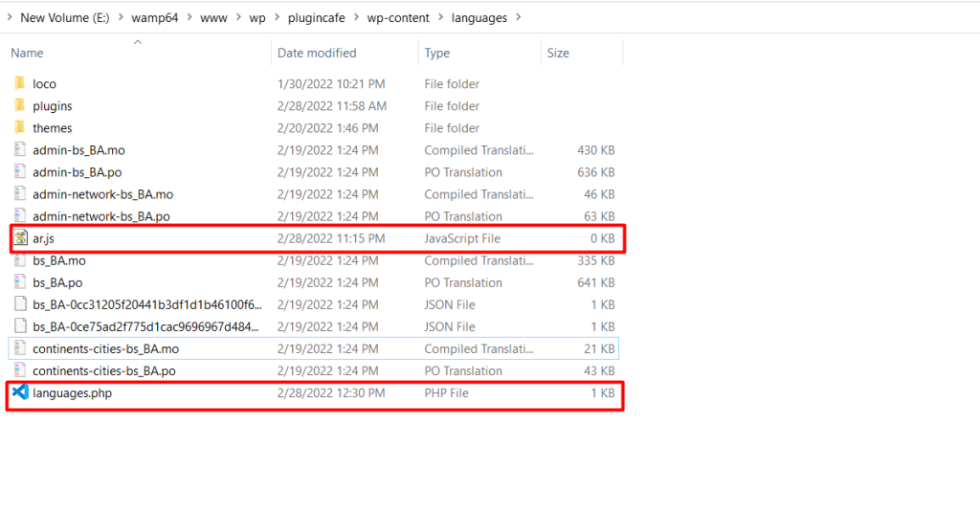Viewport: 980px width, 515px height.
Task: Click the 0 KB size value
Action: (x=603, y=238)
